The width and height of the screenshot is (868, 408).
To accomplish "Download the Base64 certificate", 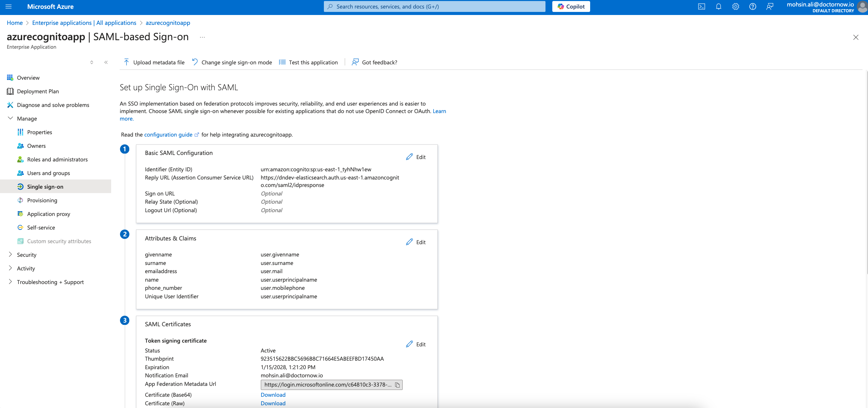I will [x=273, y=394].
